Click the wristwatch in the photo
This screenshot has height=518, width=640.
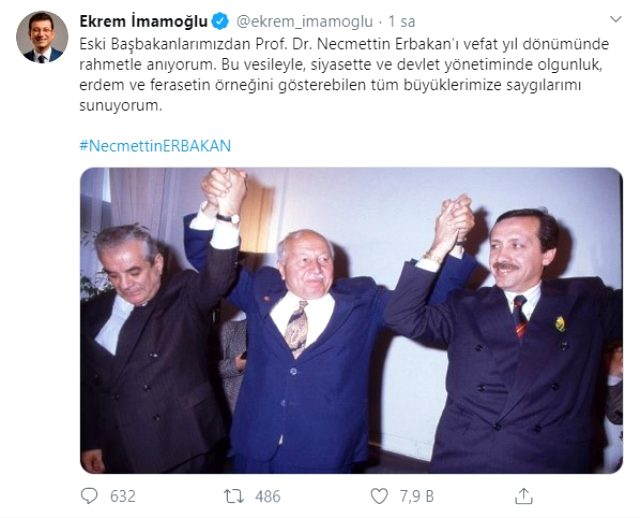pyautogui.click(x=229, y=219)
